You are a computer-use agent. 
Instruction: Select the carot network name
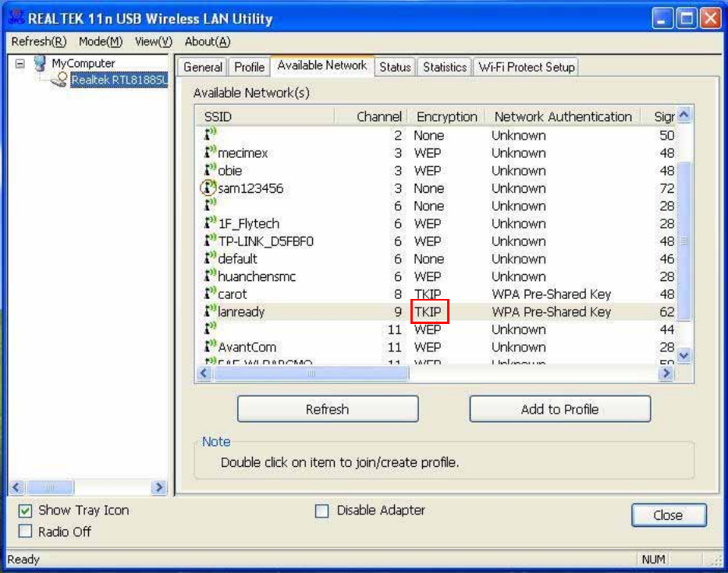pyautogui.click(x=233, y=294)
